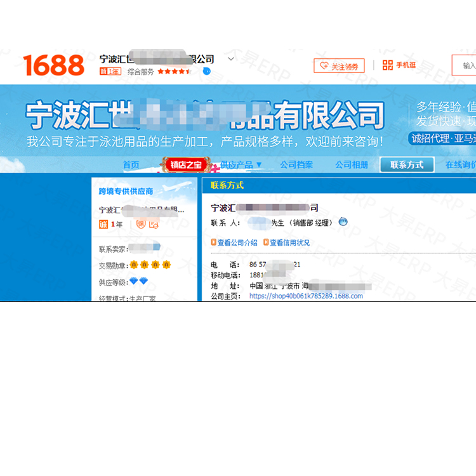Open the 手机逛 QR code icon
476x476 pixels.
[x=387, y=65]
